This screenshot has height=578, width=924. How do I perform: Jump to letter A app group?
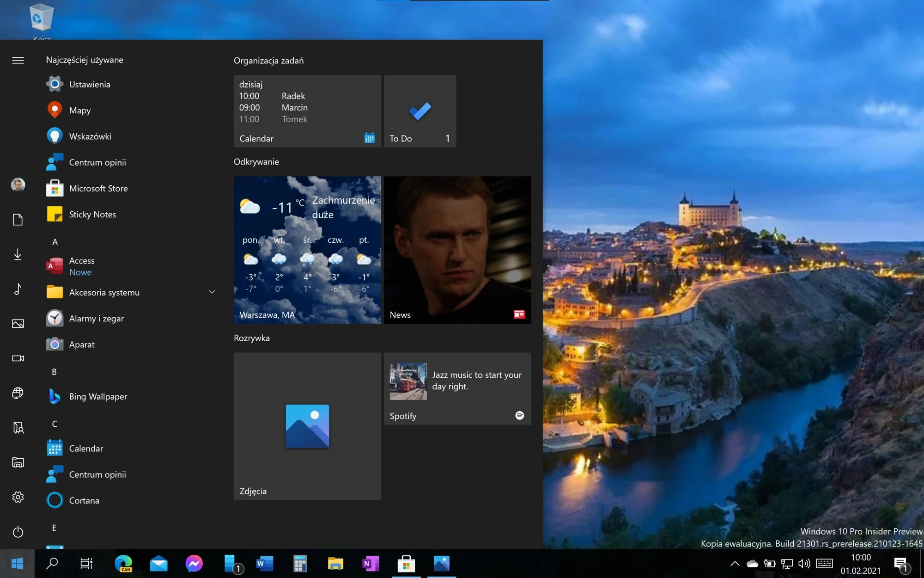pos(55,242)
